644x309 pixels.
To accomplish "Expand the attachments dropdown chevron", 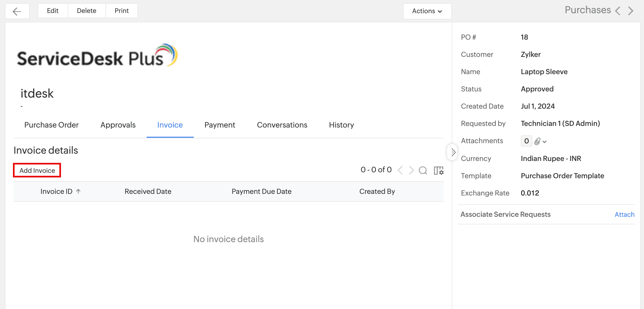I will pyautogui.click(x=545, y=142).
